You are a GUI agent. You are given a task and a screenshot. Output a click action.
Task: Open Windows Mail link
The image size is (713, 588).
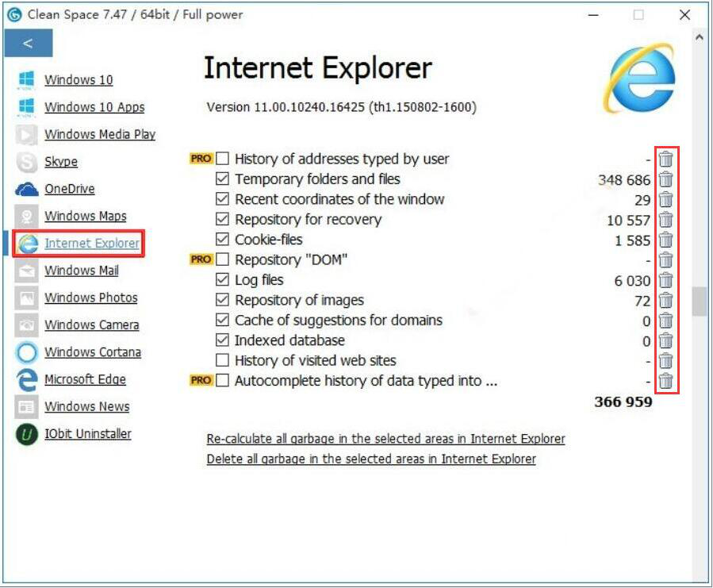coord(82,271)
